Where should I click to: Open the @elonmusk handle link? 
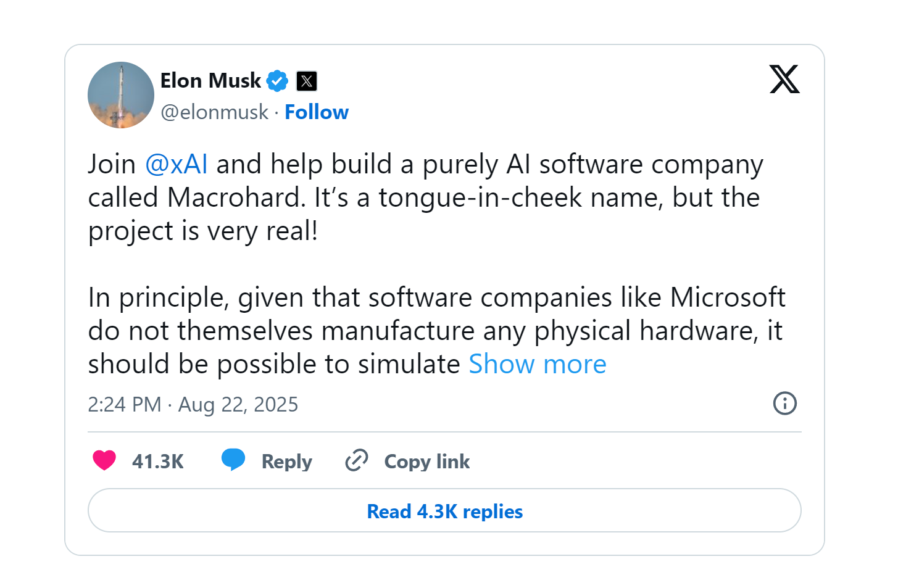click(214, 112)
